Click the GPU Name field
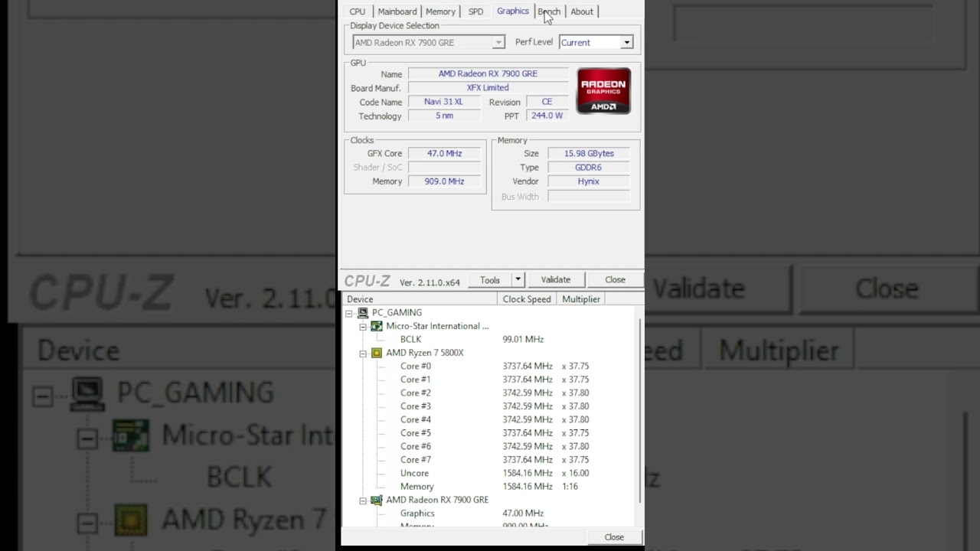980x551 pixels. click(488, 73)
